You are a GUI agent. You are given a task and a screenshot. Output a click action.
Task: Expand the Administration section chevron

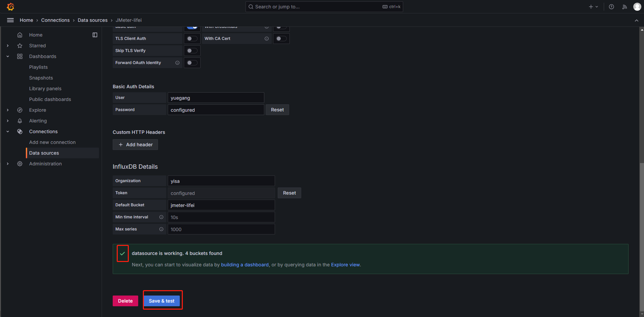(x=8, y=164)
